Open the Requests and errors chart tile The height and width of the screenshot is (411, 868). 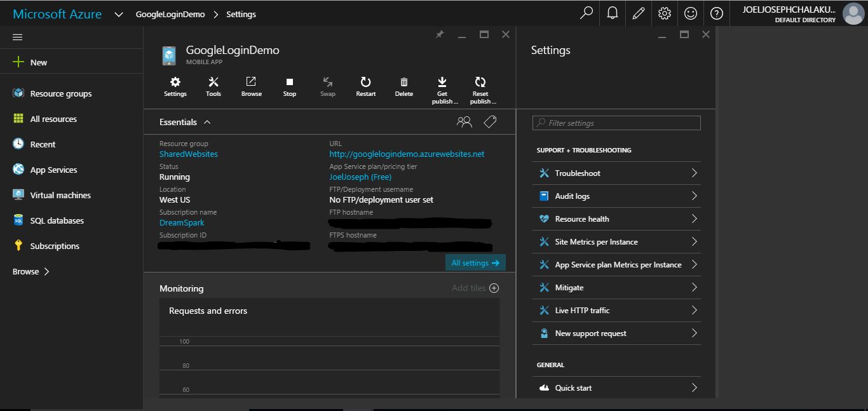tap(329, 348)
